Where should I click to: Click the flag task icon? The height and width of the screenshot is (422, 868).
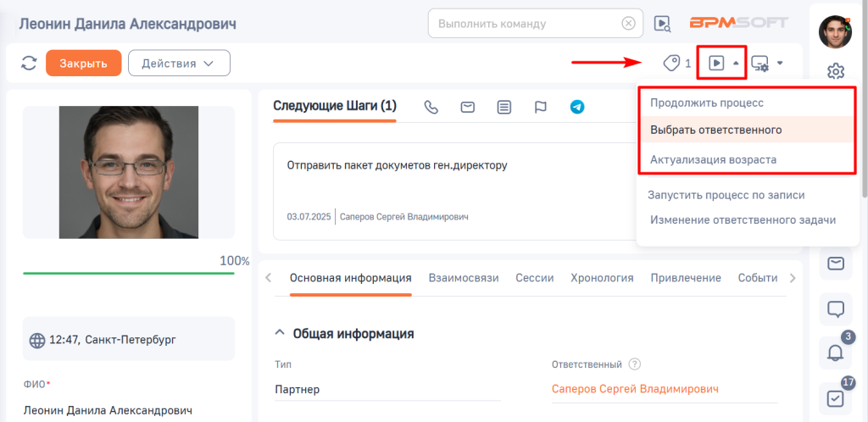tap(540, 108)
